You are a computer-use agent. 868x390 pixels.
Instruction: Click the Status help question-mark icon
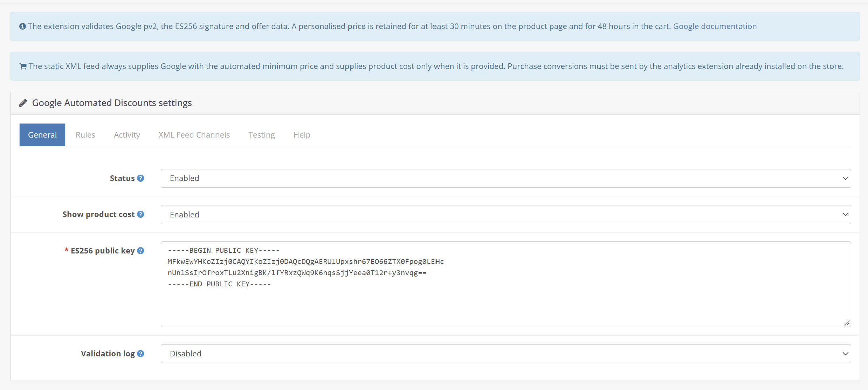[140, 178]
